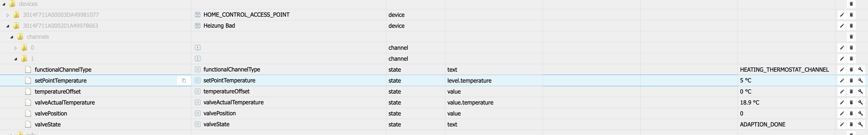
Task: Collapse channel 1 folder
Action: pos(16,59)
